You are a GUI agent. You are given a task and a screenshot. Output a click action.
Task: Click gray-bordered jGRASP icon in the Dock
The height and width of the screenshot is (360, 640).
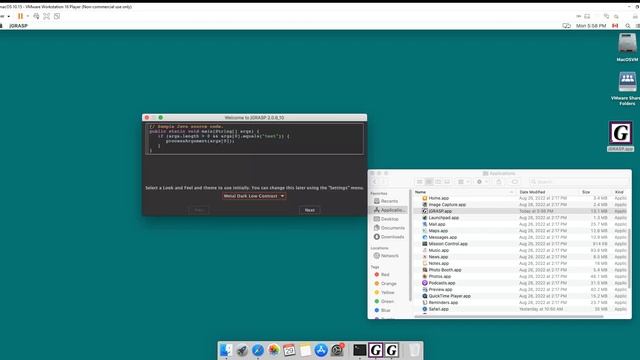[x=391, y=350]
